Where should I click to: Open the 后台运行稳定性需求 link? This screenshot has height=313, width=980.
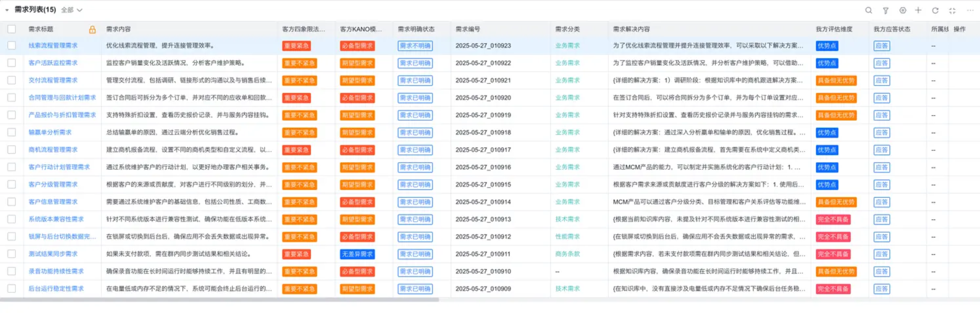pos(56,289)
